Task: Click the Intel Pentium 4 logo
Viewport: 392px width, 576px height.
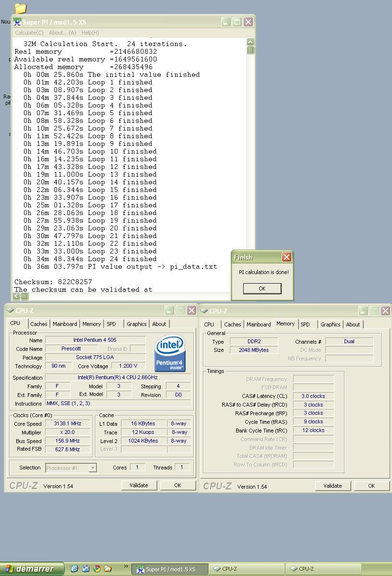Action: coord(170,354)
